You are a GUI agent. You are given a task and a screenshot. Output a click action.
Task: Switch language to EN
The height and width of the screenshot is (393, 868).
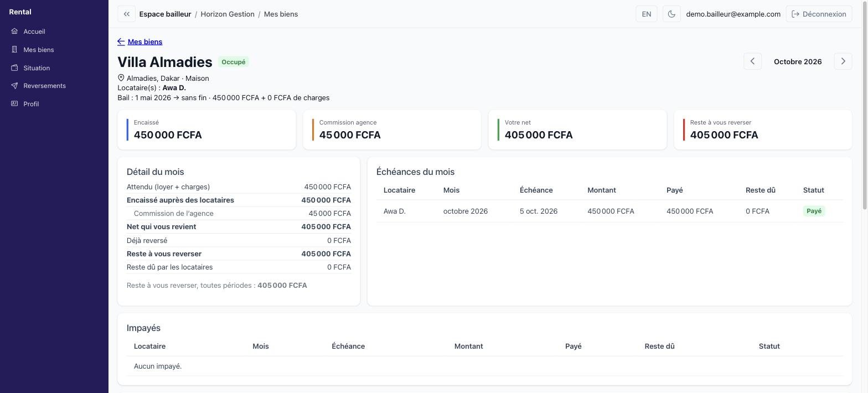click(x=647, y=14)
